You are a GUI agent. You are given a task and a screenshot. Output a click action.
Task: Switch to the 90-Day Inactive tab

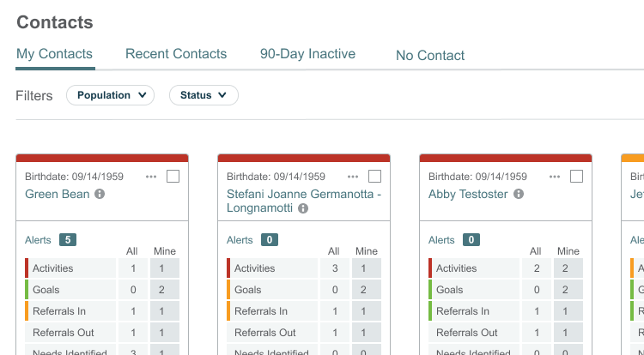307,54
